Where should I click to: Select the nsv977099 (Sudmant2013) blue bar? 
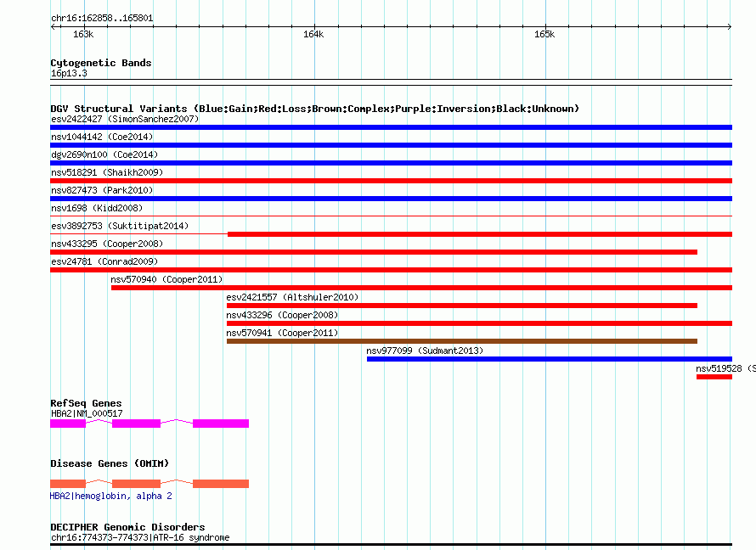[550, 359]
